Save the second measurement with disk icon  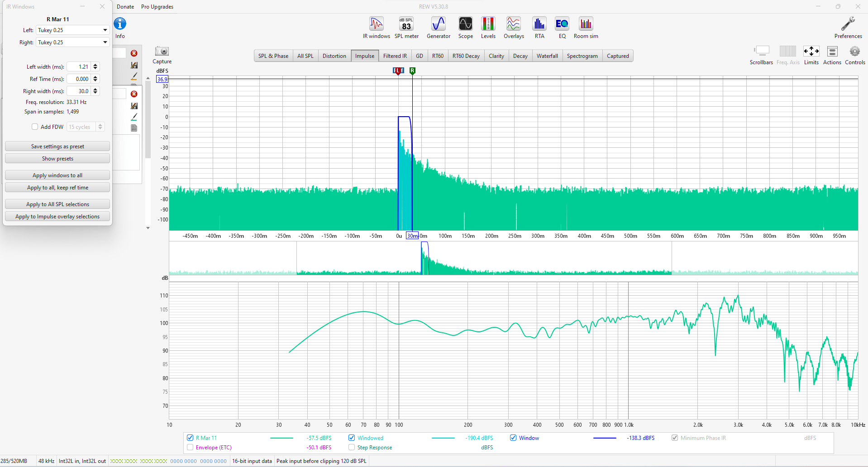pyautogui.click(x=134, y=106)
